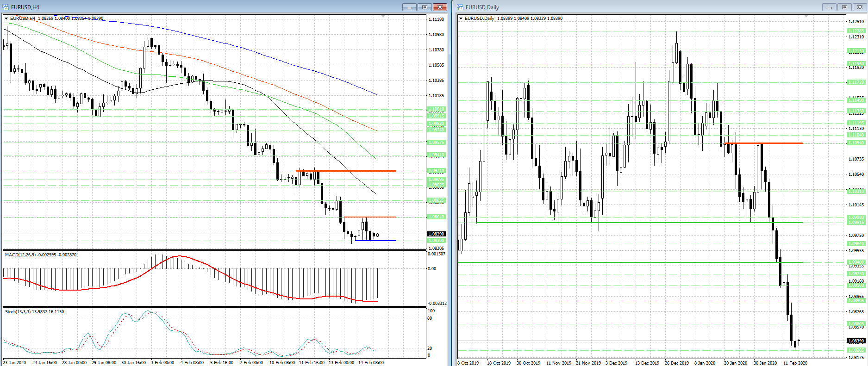Screen dimensions: 868x366
Task: Minimize the EURUSD,Daily chart window
Action: point(829,7)
